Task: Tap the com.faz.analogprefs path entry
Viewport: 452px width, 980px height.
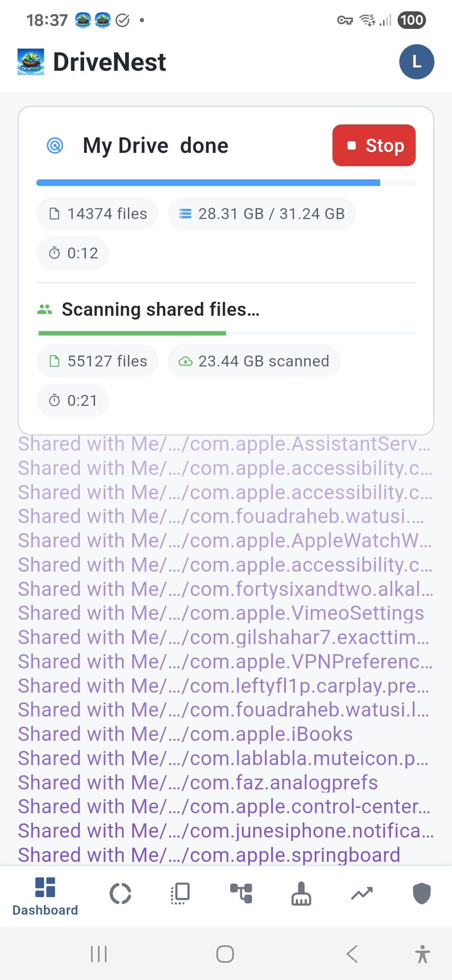Action: point(198,782)
